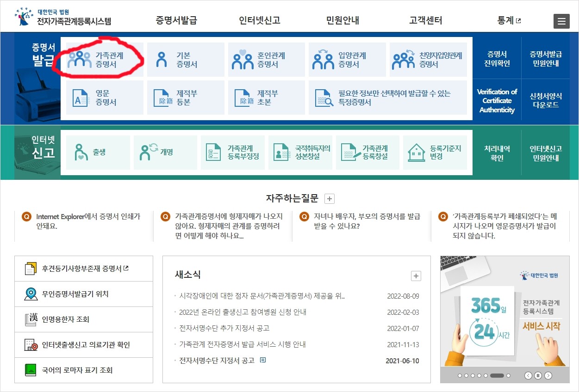Open the hamburger menu button
579x392 pixels.
point(561,21)
